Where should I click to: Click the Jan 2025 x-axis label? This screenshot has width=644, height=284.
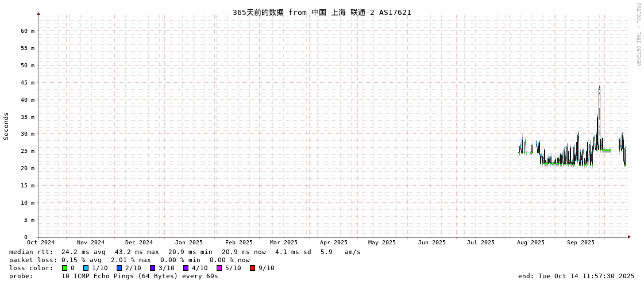tap(188, 243)
